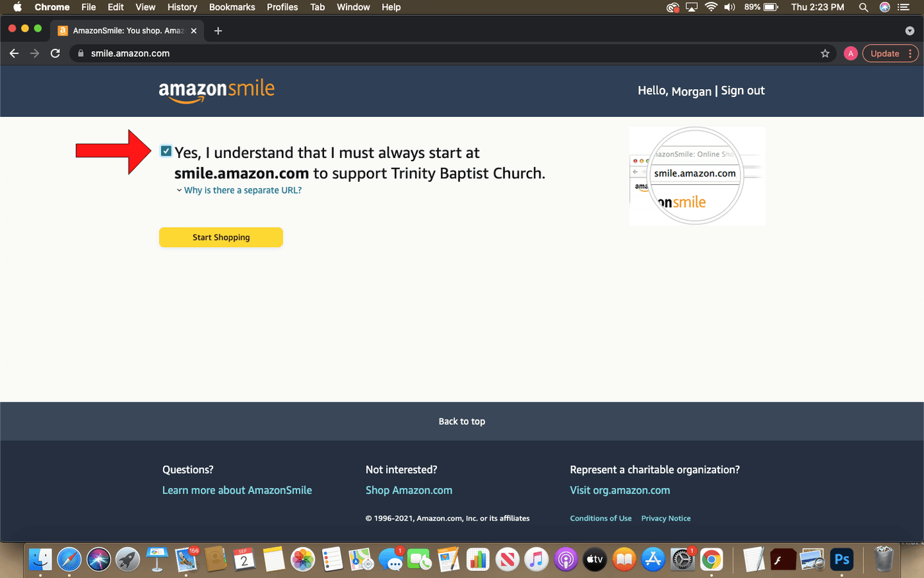Open the Chrome profile avatar
Screen dimensions: 924x578
[x=851, y=54]
